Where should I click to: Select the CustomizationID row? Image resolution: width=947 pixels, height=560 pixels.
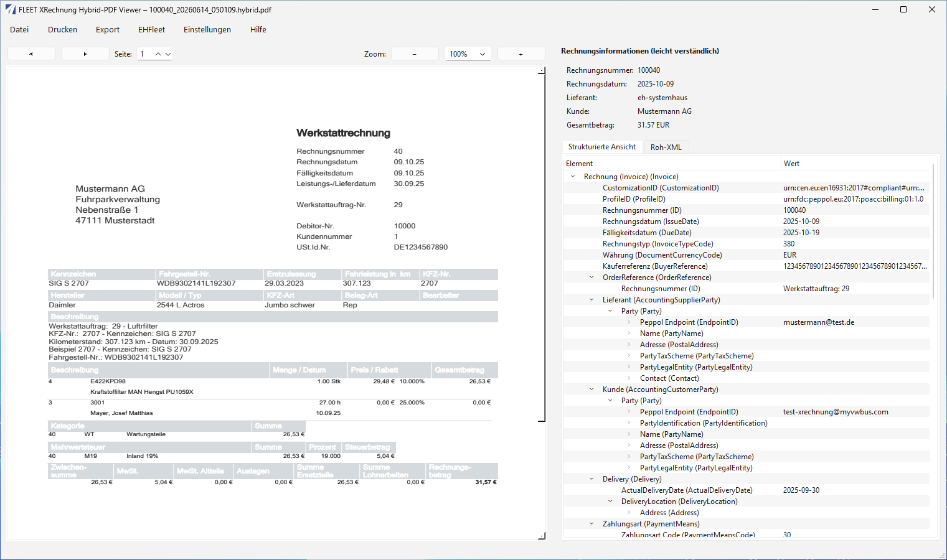[x=747, y=188]
